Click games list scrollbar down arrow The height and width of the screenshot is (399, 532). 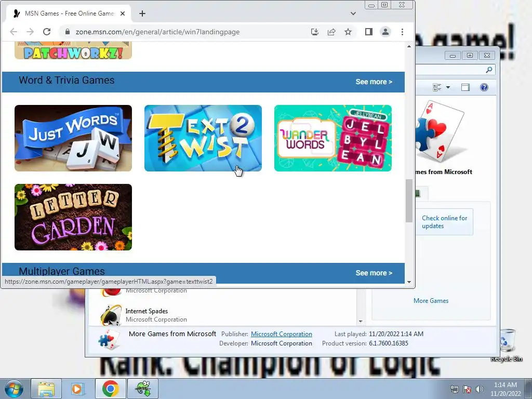pyautogui.click(x=361, y=321)
